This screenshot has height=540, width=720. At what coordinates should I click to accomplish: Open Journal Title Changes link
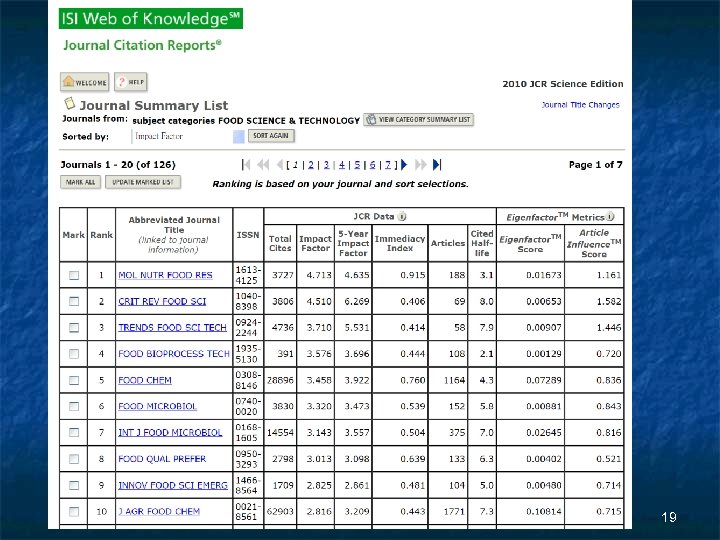click(580, 105)
